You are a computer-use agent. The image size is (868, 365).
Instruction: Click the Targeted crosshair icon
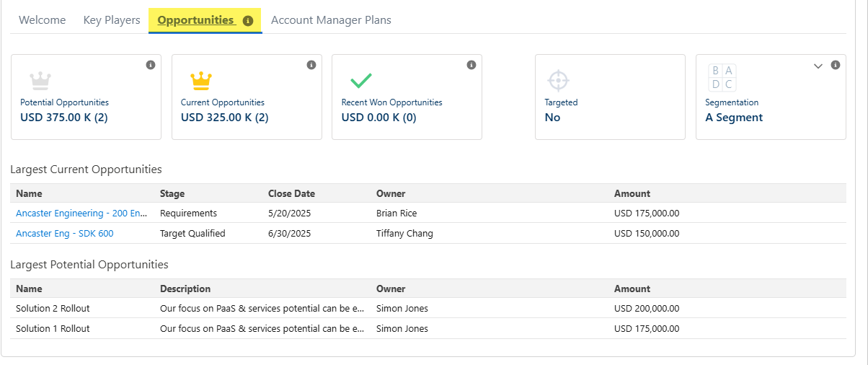[x=559, y=79]
